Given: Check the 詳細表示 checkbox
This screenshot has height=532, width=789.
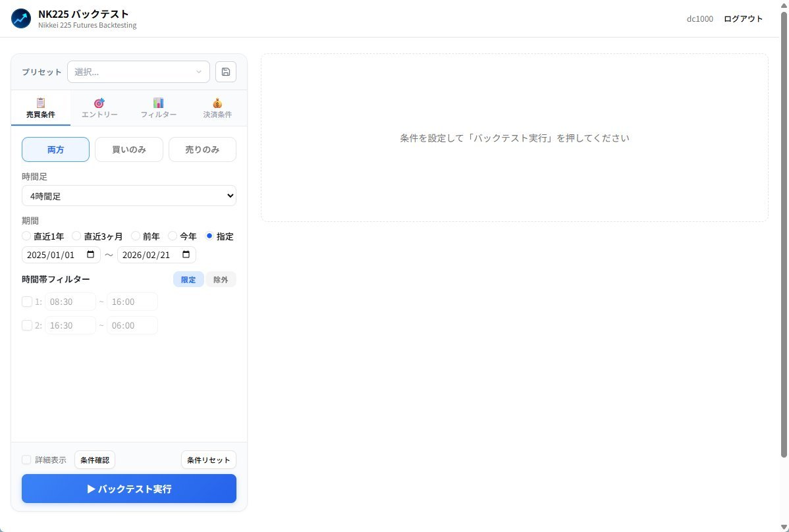Looking at the screenshot, I should tap(26, 459).
